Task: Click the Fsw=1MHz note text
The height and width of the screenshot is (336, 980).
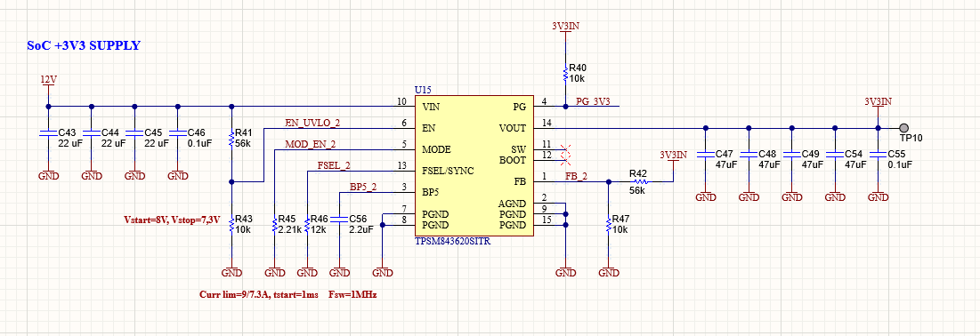Action: (x=352, y=294)
